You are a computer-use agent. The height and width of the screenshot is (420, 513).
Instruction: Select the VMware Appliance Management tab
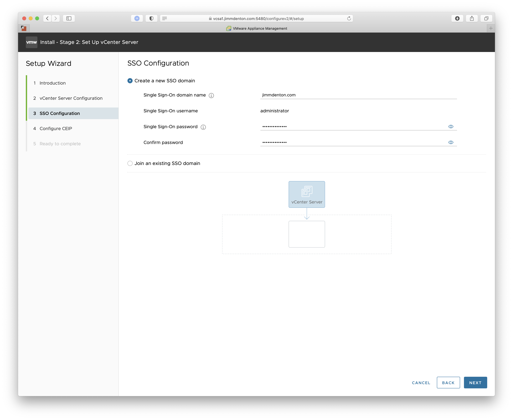[256, 28]
